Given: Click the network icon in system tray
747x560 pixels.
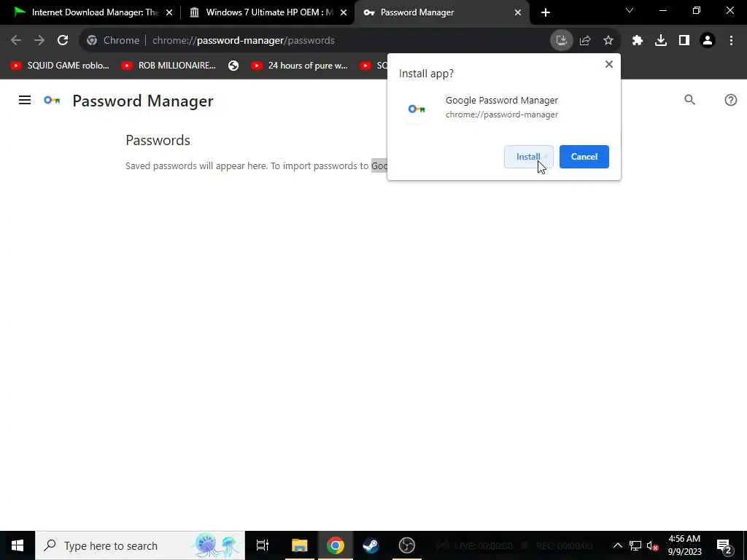Looking at the screenshot, I should (635, 545).
